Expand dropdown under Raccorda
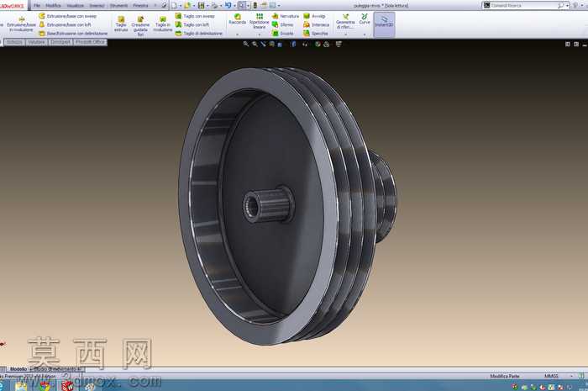The height and width of the screenshot is (391, 588). coord(238,34)
